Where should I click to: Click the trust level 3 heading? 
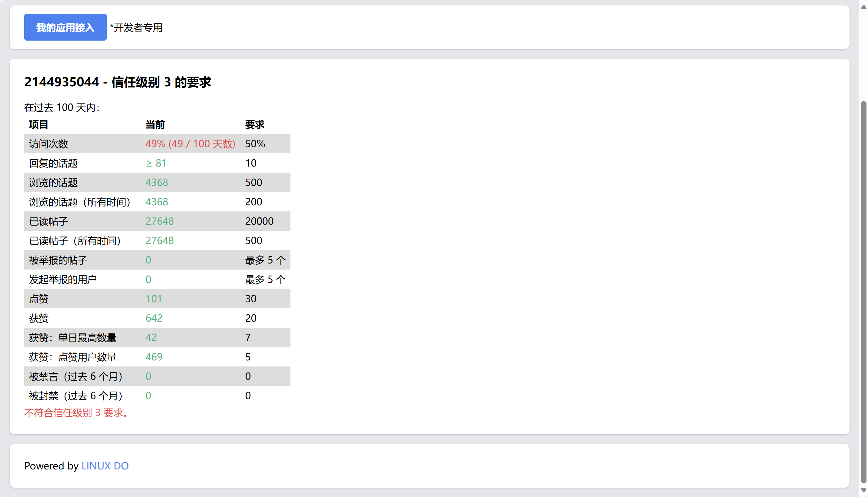click(118, 82)
